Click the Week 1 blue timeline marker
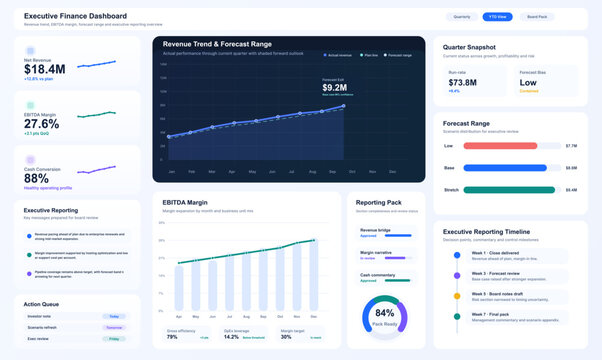Screen dimensions: 602x360 tap(457, 255)
